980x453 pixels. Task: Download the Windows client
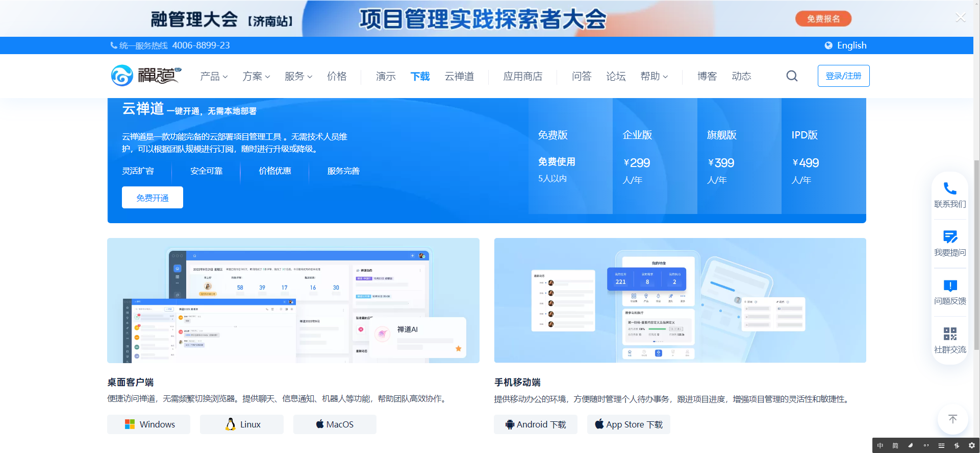pos(148,424)
